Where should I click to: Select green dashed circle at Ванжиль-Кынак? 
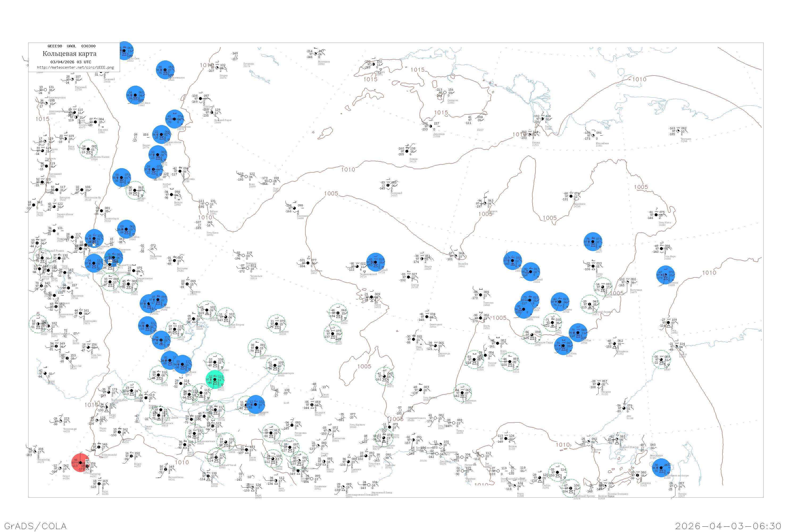click(88, 149)
